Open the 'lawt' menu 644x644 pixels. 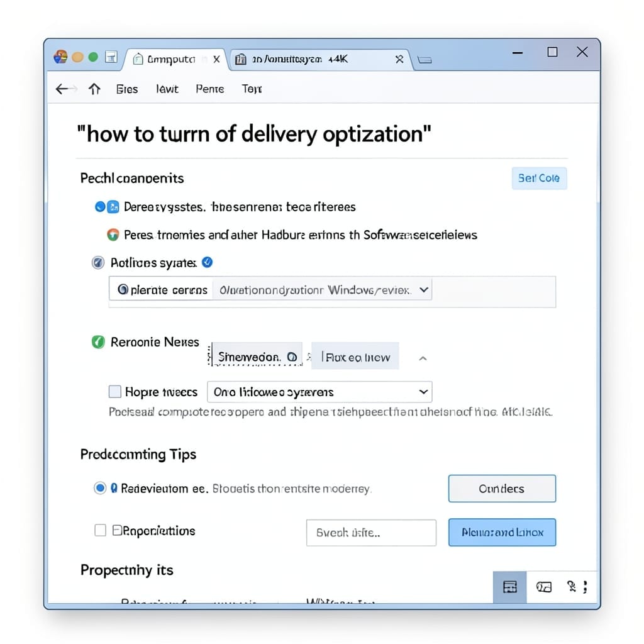tap(167, 89)
